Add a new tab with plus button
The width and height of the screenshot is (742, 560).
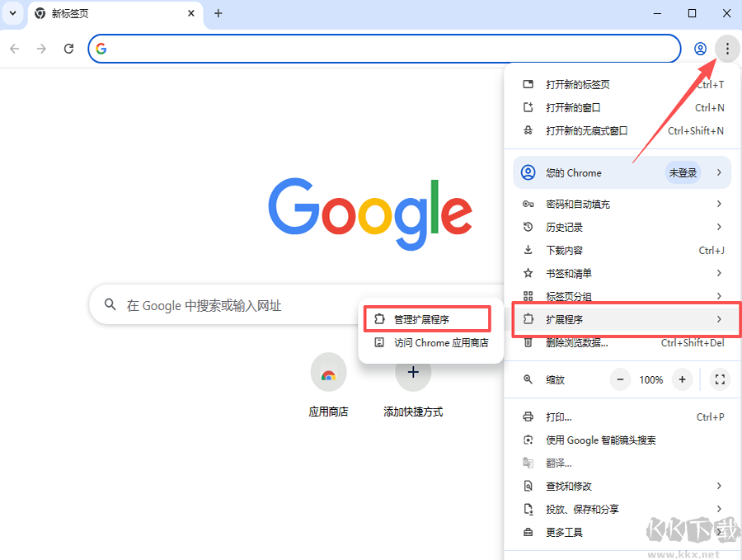218,13
